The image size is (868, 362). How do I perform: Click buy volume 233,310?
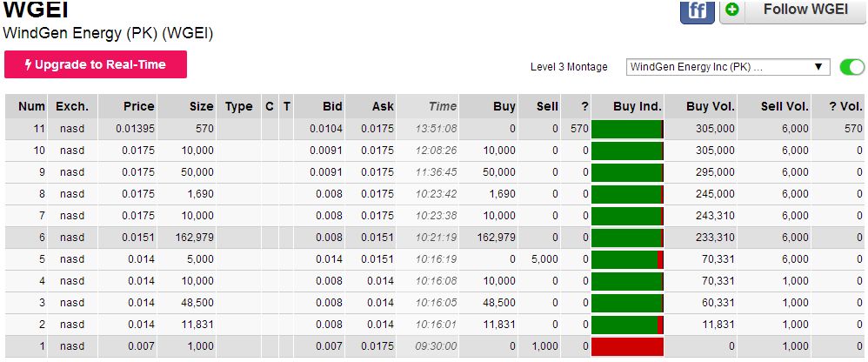click(x=715, y=238)
